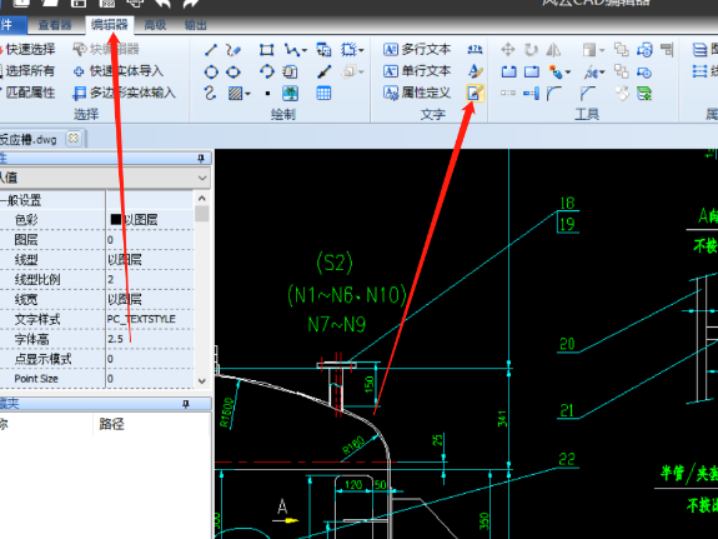Image resolution: width=718 pixels, height=539 pixels.
Task: Select the Move tool in Tools group
Action: click(x=508, y=49)
